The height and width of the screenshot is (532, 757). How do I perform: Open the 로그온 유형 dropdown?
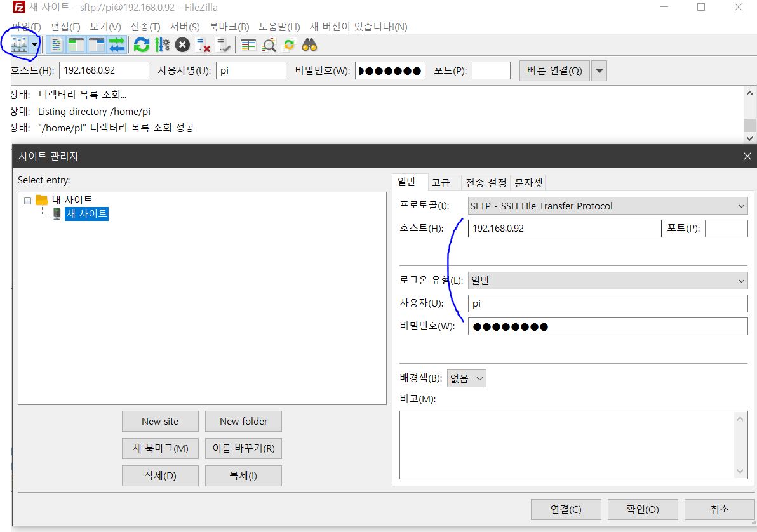[x=608, y=281]
